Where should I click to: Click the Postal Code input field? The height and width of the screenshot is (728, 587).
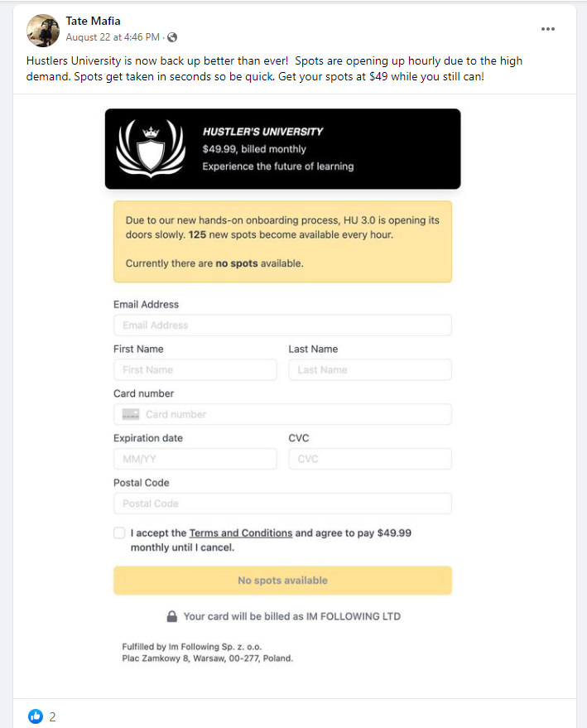(282, 504)
